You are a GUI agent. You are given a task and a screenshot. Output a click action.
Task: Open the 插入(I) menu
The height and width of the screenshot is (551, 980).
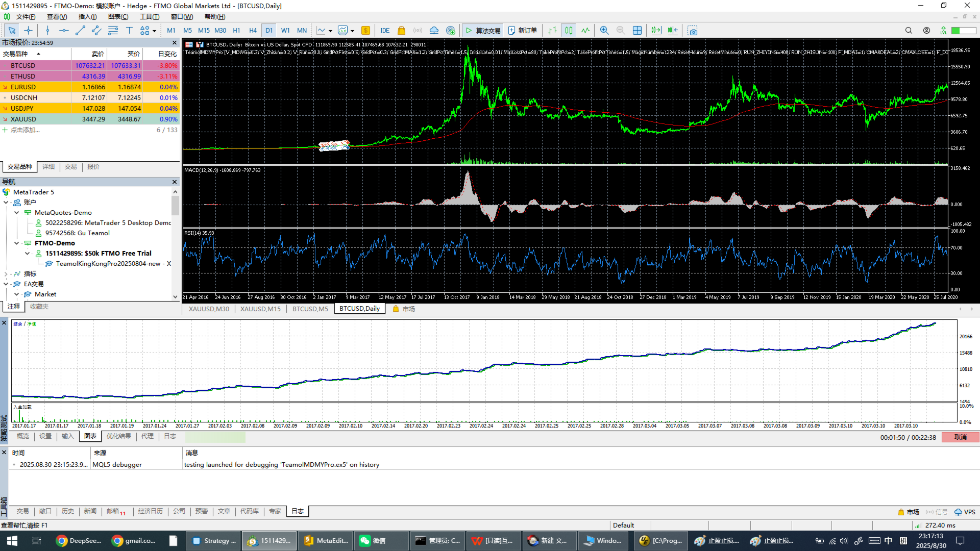(x=87, y=17)
